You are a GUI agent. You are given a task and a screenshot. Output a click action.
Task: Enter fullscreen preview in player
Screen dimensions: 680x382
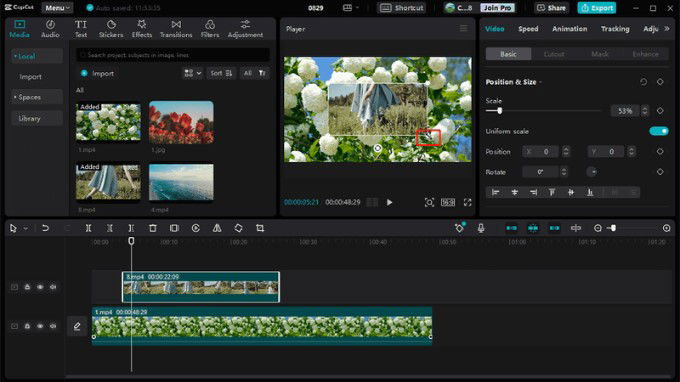(468, 202)
